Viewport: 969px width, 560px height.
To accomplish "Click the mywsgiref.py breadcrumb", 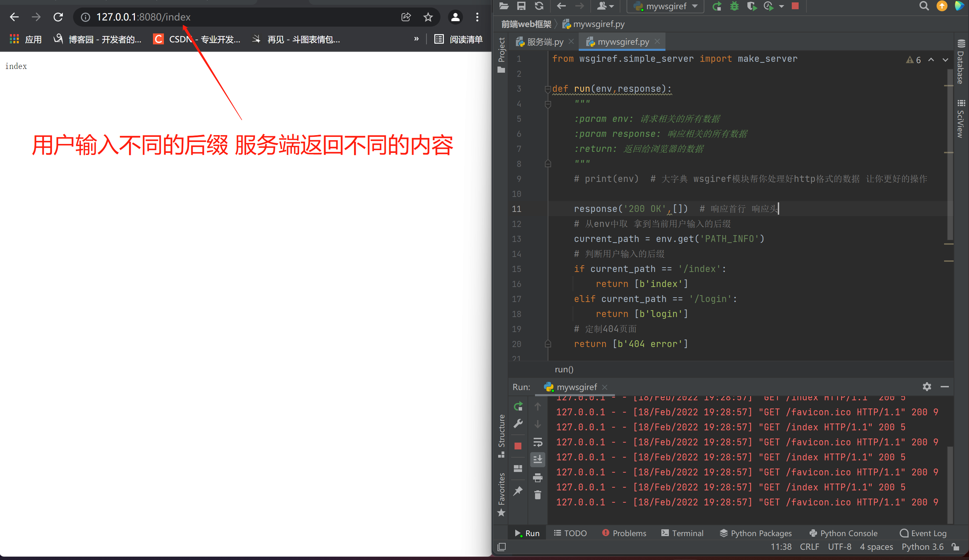I will point(593,24).
